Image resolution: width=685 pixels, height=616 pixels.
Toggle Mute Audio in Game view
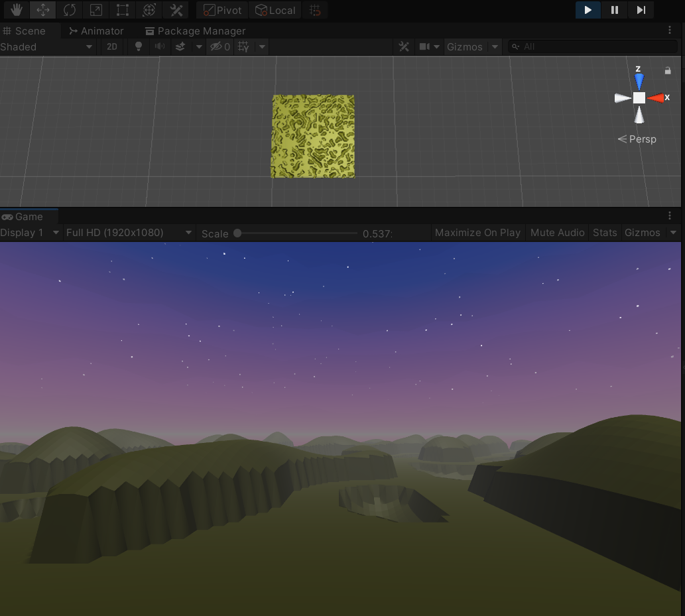558,233
